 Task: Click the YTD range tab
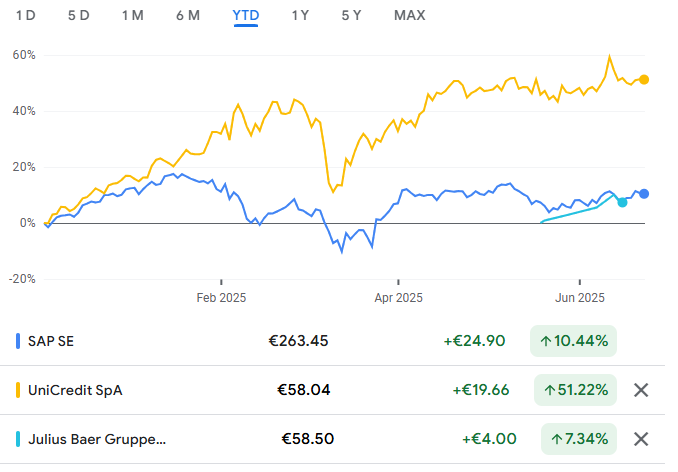pos(246,16)
